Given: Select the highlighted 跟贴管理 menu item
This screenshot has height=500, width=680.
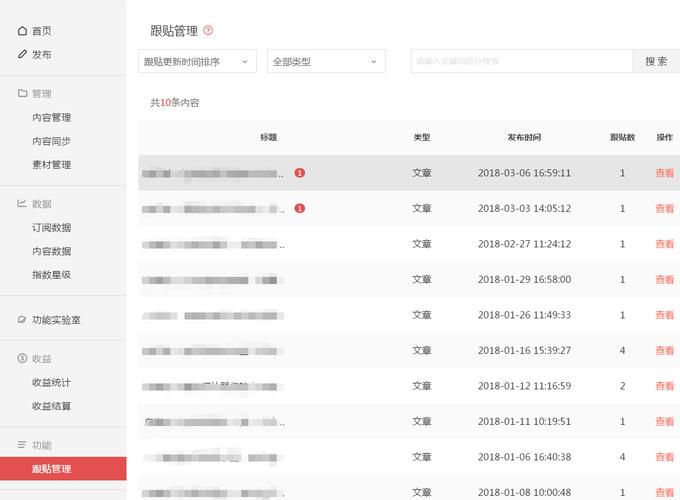Looking at the screenshot, I should pyautogui.click(x=63, y=468).
